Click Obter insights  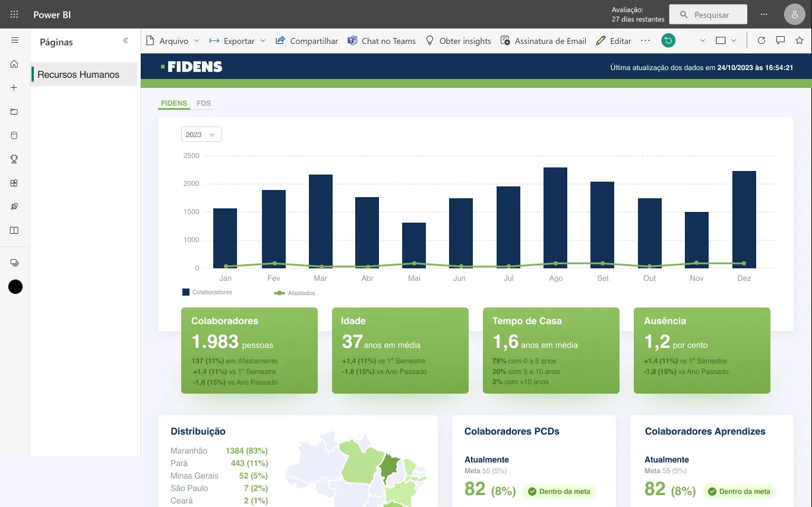[459, 41]
